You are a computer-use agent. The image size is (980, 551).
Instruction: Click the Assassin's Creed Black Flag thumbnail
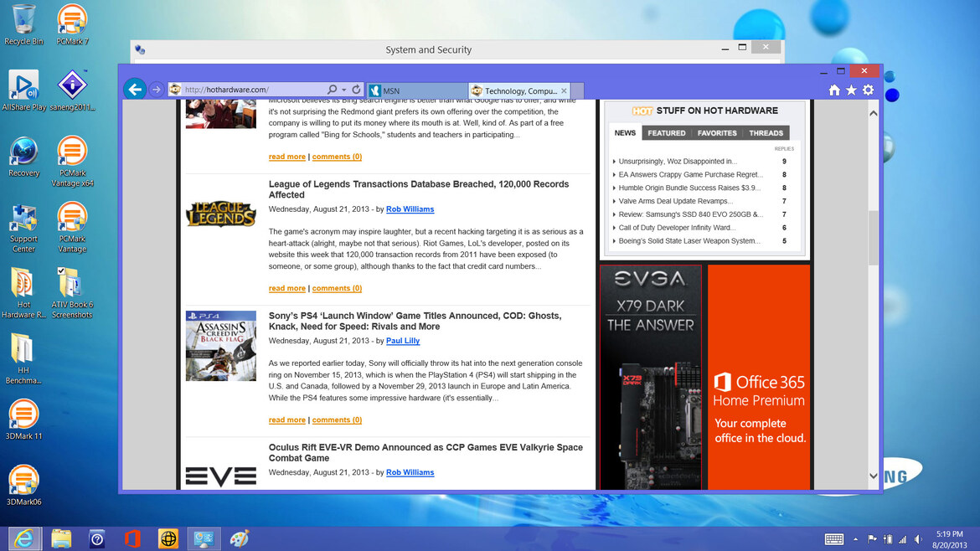[220, 346]
